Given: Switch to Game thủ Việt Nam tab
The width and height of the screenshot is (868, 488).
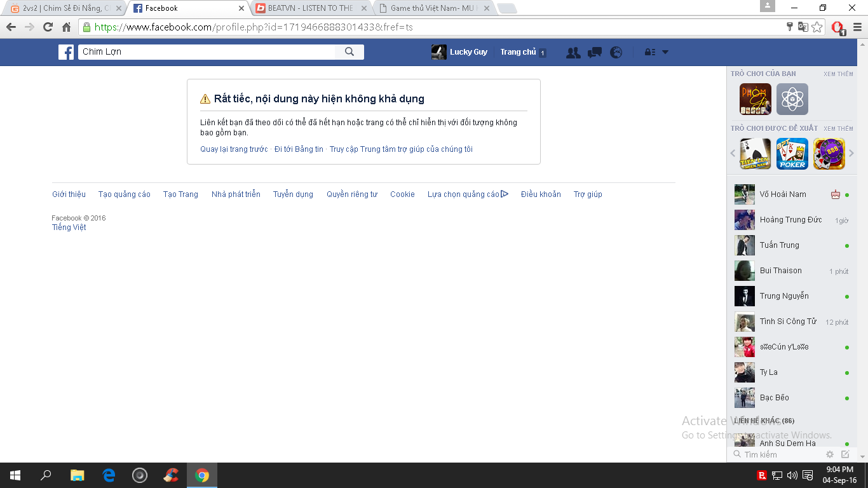Looking at the screenshot, I should (x=433, y=8).
